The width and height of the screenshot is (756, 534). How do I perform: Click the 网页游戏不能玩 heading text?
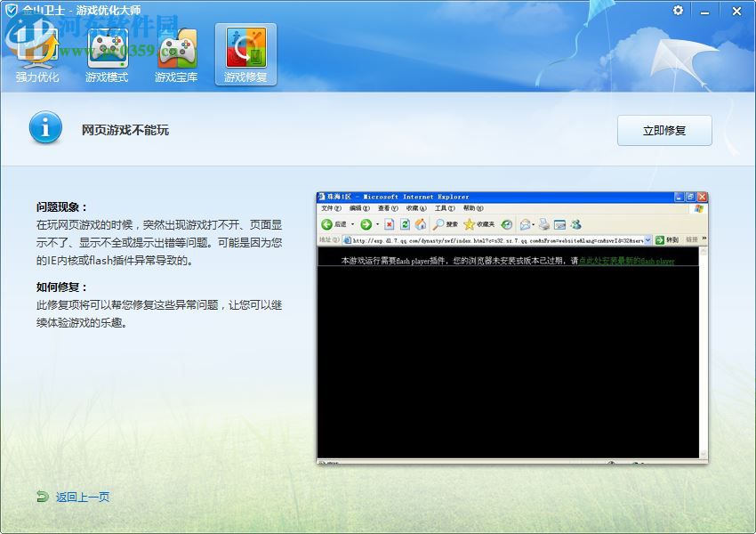[x=125, y=130]
